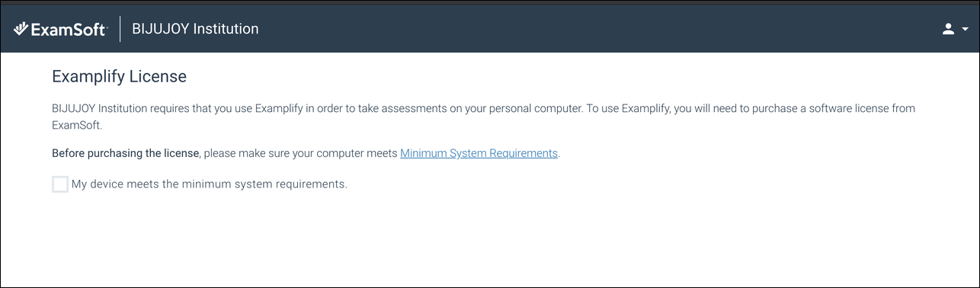Click 'please make sure your computer meets' text
Screen dimensions: 980x288
301,153
